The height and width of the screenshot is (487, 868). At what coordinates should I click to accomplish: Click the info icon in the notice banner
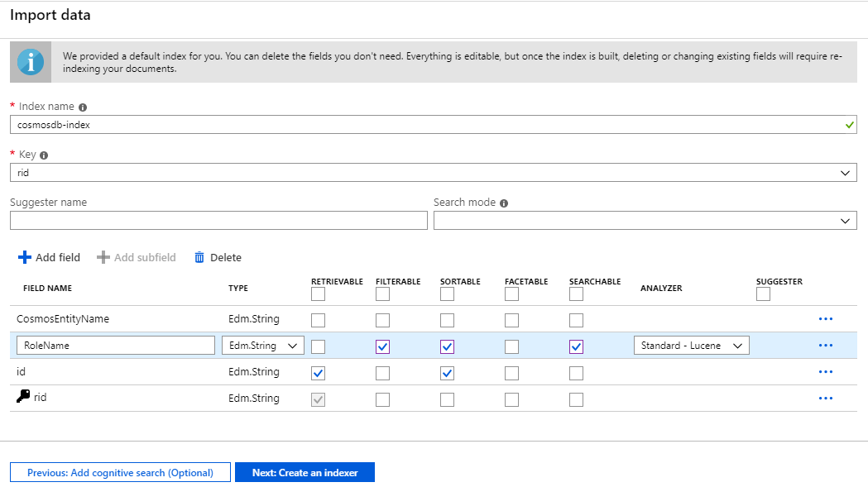pos(31,61)
